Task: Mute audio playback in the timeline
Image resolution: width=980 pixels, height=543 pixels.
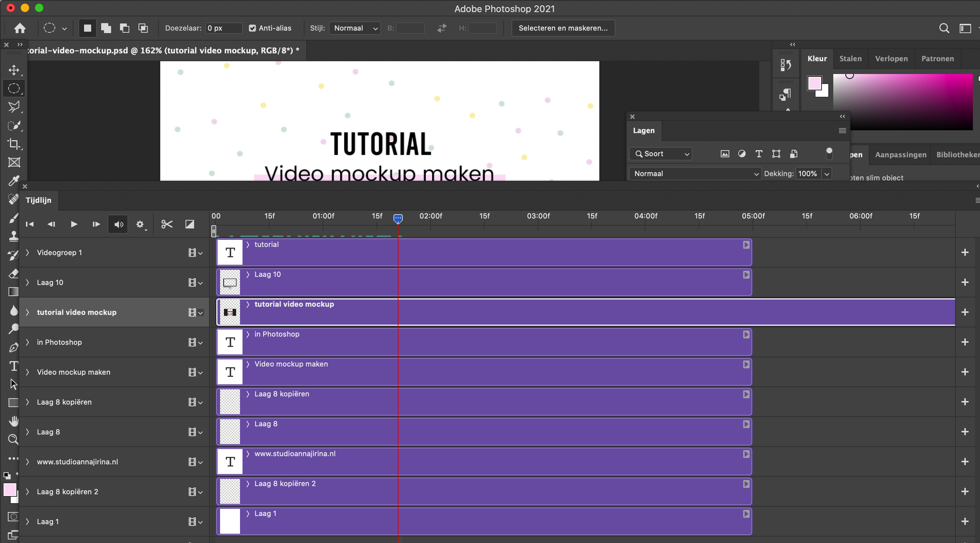Action: [118, 224]
